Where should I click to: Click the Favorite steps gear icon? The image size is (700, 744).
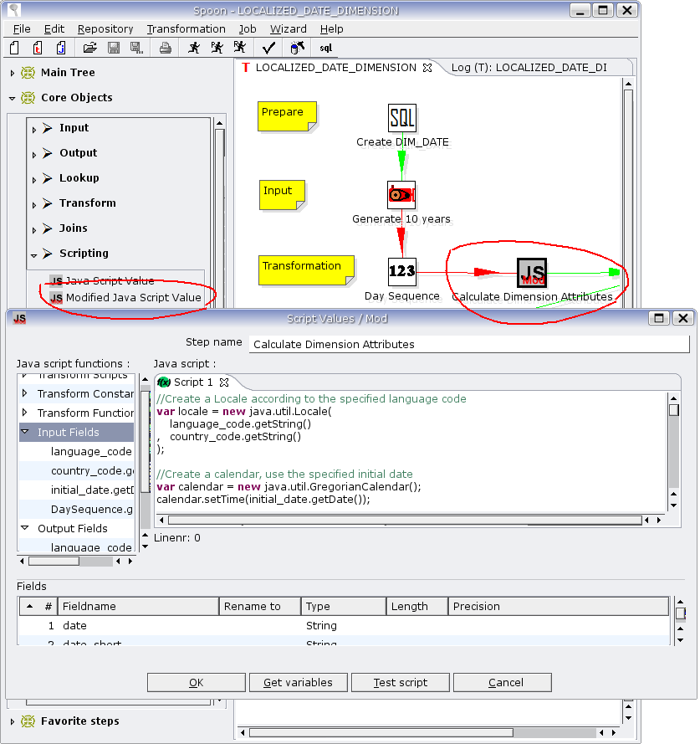point(28,721)
